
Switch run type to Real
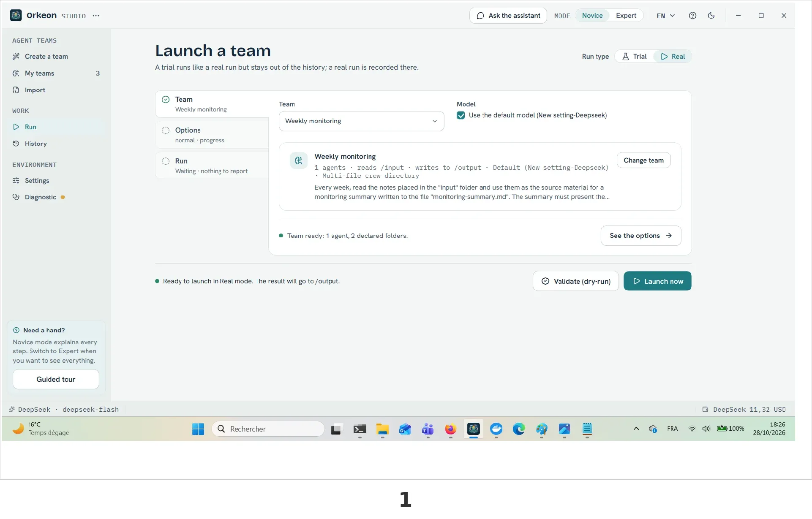673,57
